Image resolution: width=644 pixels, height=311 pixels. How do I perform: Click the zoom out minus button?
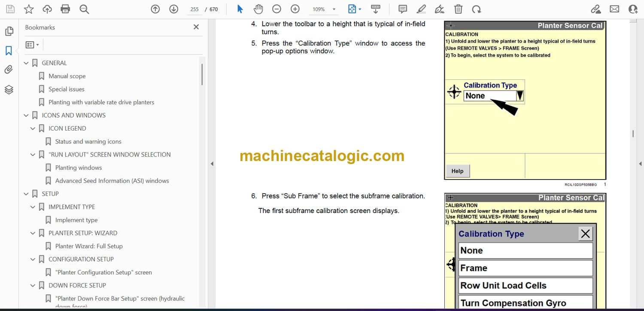[277, 9]
